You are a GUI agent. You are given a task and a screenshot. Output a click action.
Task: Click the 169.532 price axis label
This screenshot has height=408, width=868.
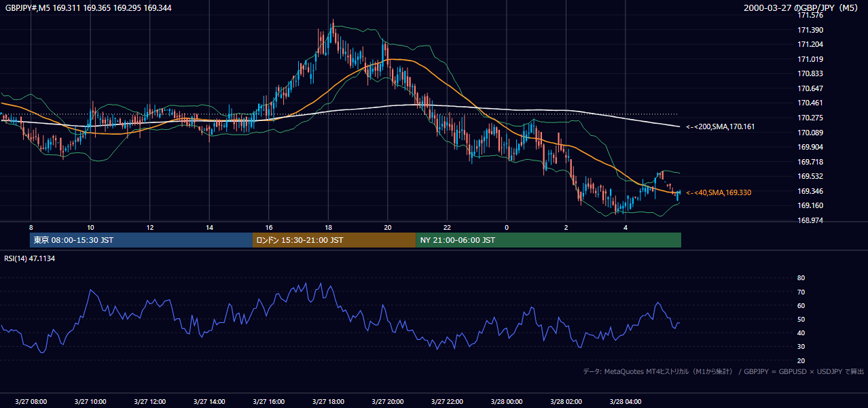click(810, 176)
